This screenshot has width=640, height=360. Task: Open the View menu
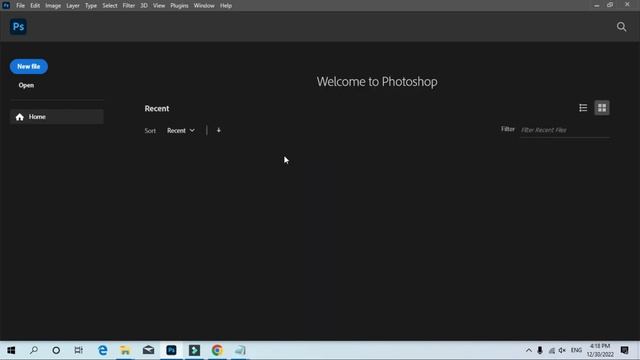tap(159, 6)
